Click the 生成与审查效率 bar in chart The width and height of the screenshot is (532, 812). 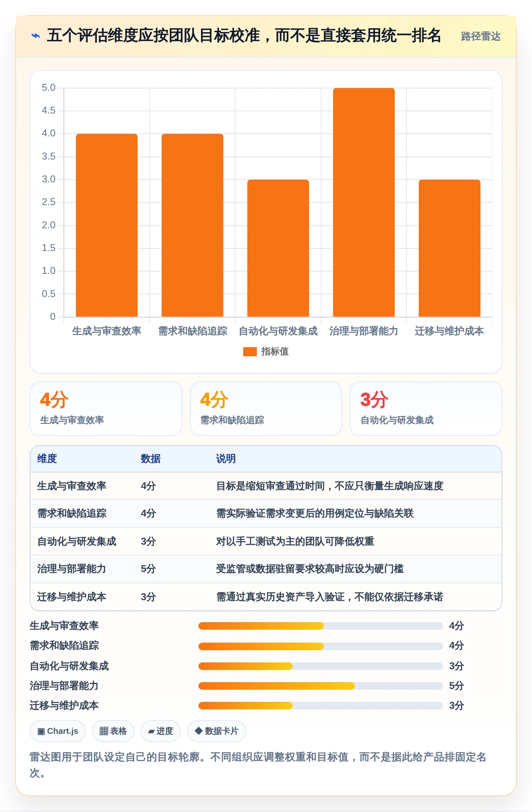(107, 225)
